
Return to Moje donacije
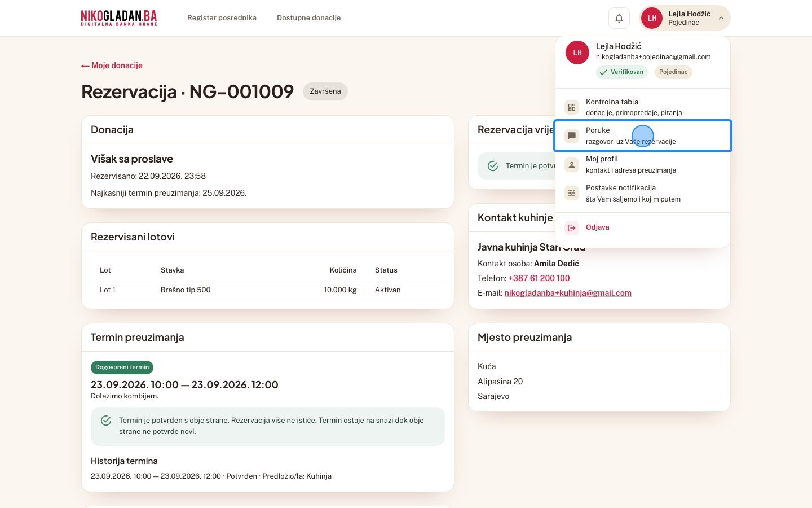pyautogui.click(x=112, y=65)
